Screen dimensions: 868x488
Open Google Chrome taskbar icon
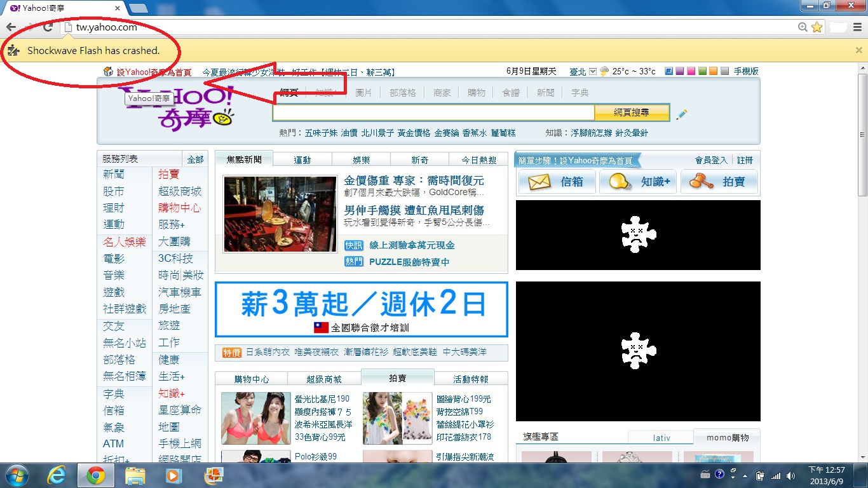click(x=95, y=475)
